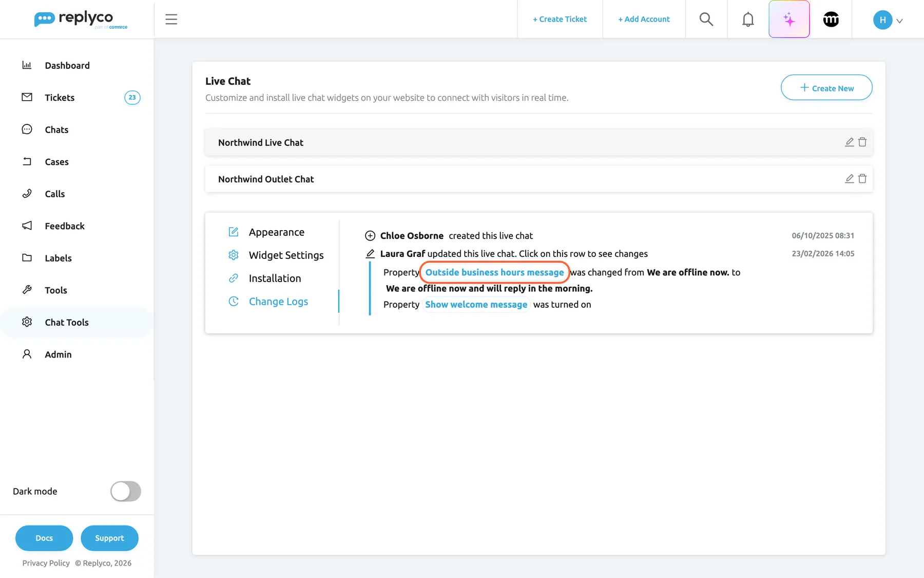Image resolution: width=924 pixels, height=578 pixels.
Task: Click the Dashboard chart icon
Action: pos(27,65)
